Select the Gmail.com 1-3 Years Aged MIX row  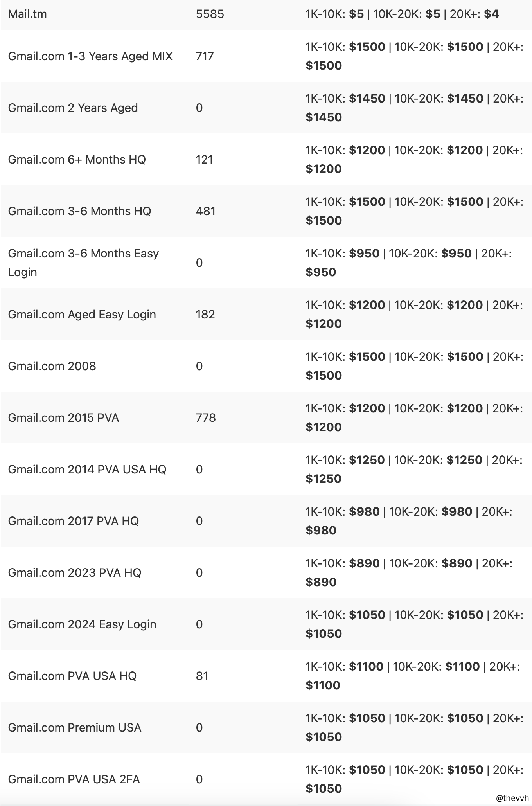point(90,56)
